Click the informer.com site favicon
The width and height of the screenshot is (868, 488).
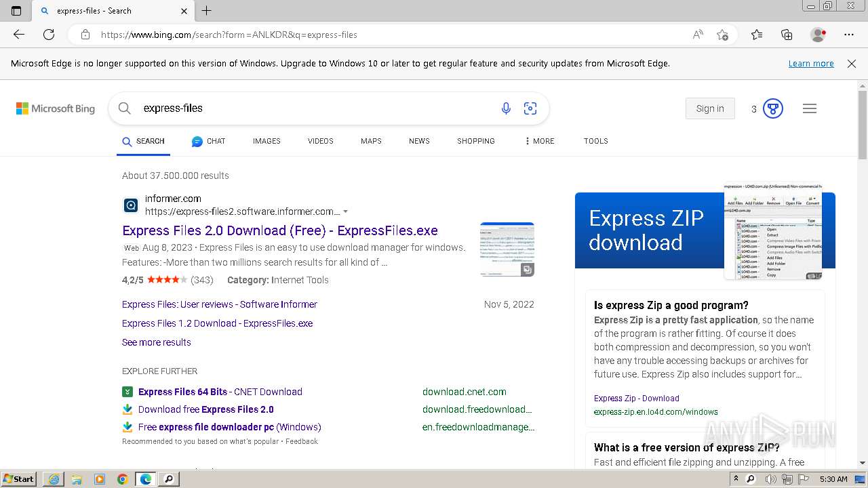pyautogui.click(x=131, y=205)
